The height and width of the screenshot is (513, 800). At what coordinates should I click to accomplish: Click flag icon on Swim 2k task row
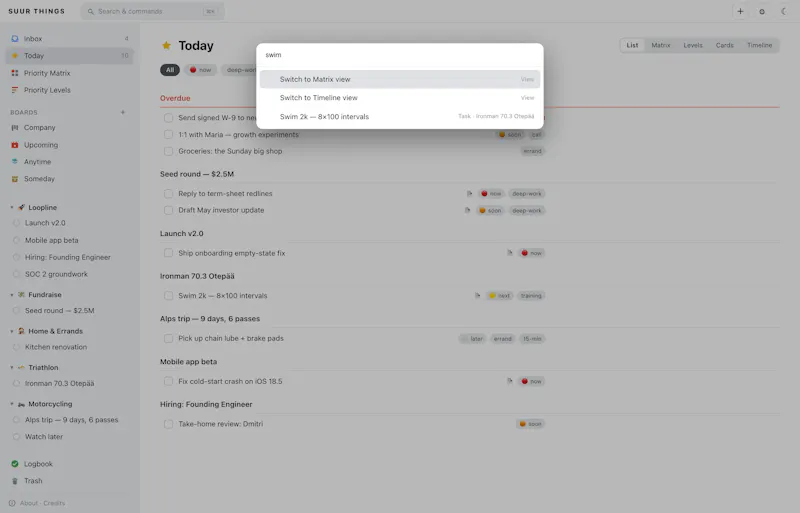point(478,296)
